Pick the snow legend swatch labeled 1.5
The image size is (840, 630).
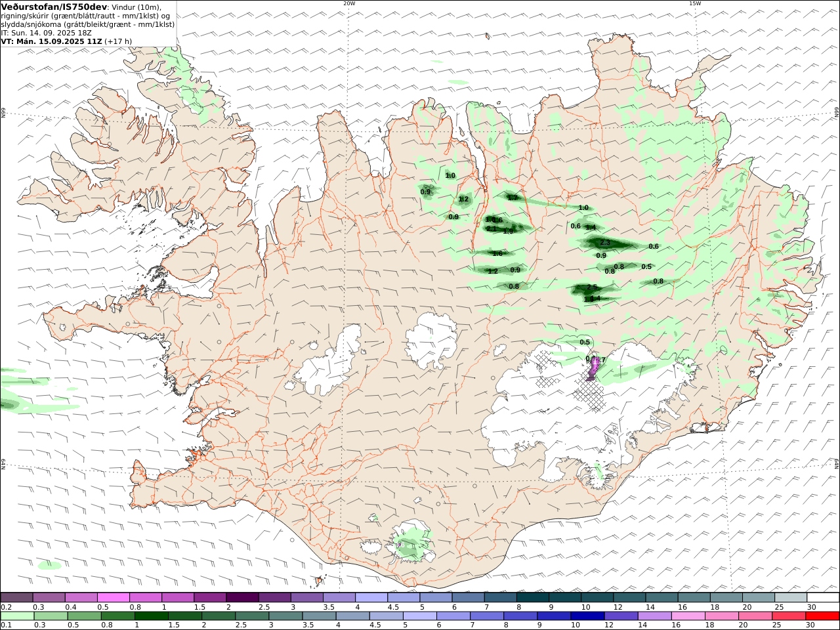click(x=210, y=598)
